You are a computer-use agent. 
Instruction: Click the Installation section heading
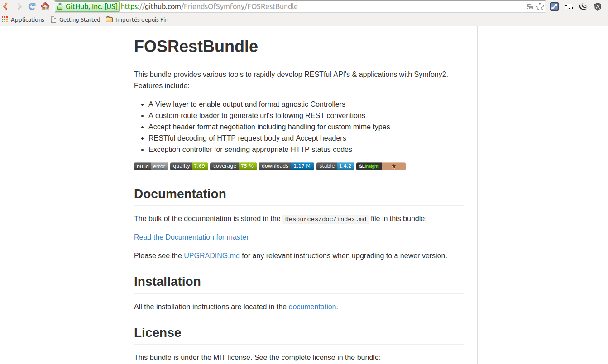tap(168, 281)
